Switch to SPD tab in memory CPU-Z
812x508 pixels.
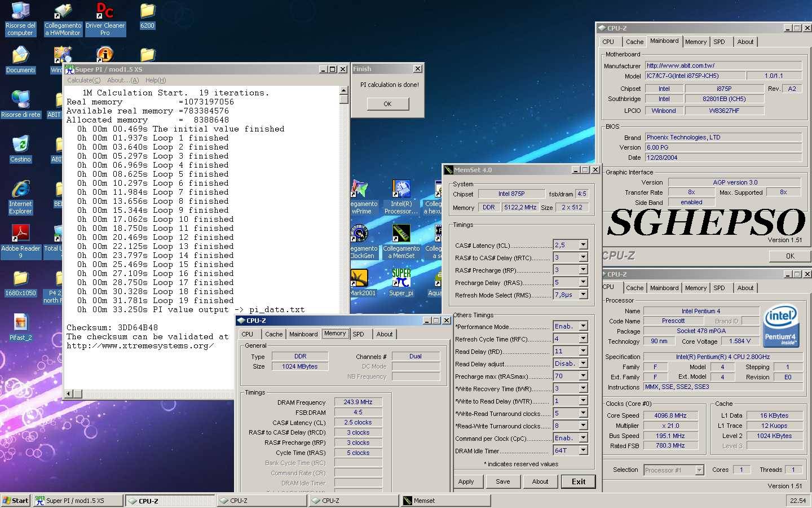tap(359, 334)
